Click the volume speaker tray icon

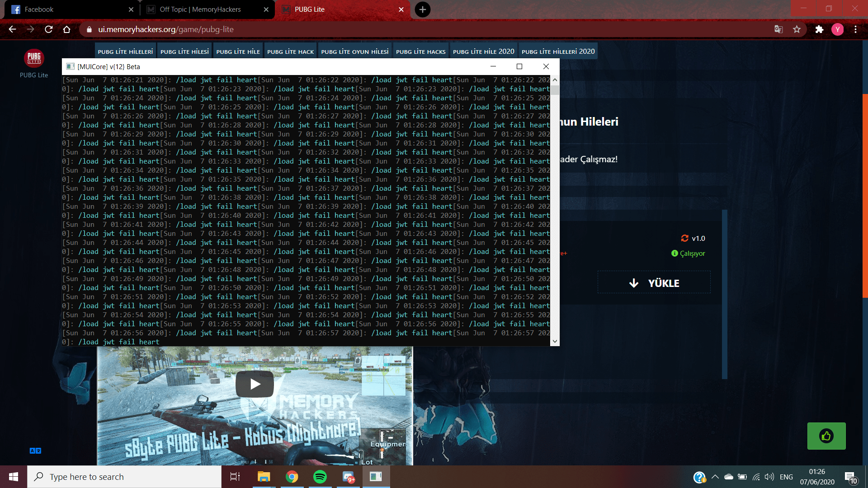click(x=769, y=477)
